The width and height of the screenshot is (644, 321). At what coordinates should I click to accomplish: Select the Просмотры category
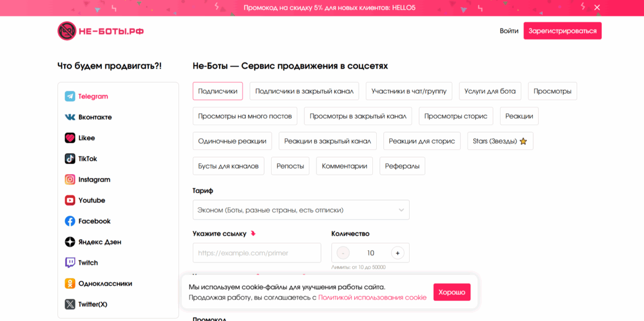click(553, 91)
